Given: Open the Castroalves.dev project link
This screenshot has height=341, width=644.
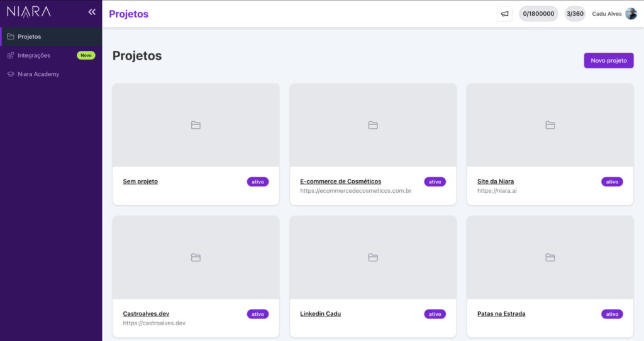Looking at the screenshot, I should pyautogui.click(x=146, y=313).
